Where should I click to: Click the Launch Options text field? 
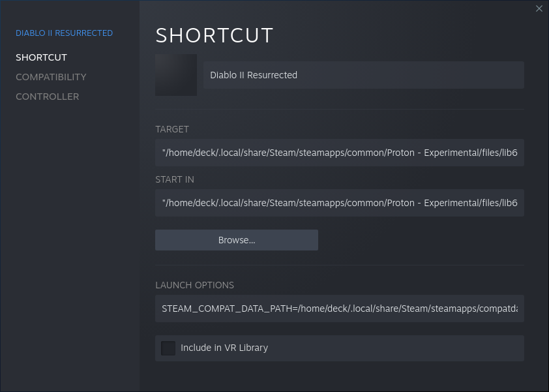[x=339, y=309]
